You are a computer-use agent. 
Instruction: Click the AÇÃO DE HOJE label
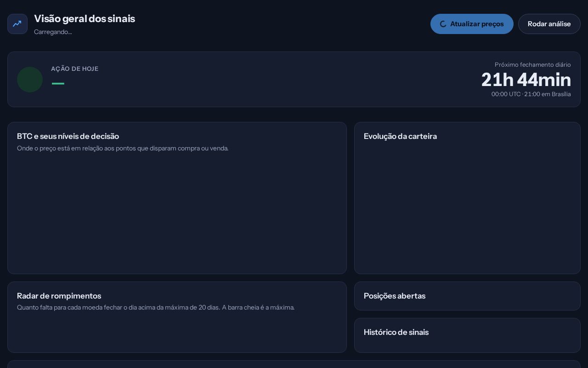coord(75,69)
